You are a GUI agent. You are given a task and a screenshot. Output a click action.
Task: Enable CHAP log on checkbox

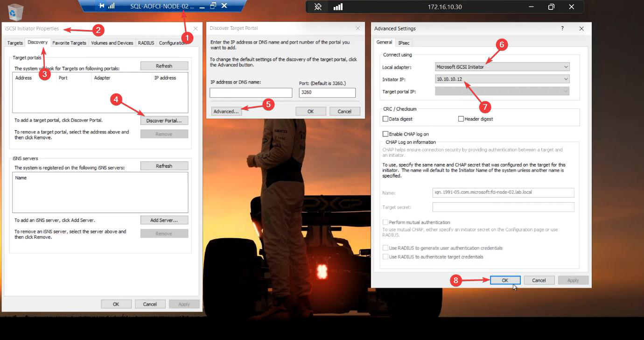click(x=385, y=134)
